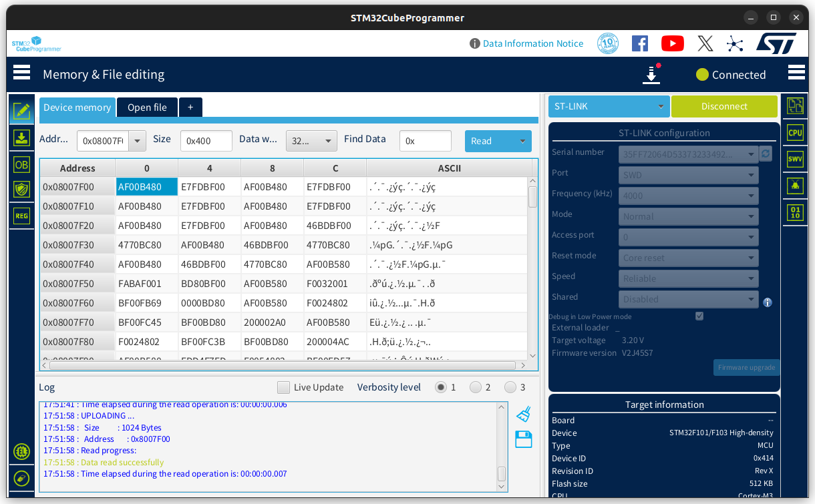Screen dimensions: 815x504
Task: Open the Port SWD dropdown
Action: pyautogui.click(x=688, y=175)
